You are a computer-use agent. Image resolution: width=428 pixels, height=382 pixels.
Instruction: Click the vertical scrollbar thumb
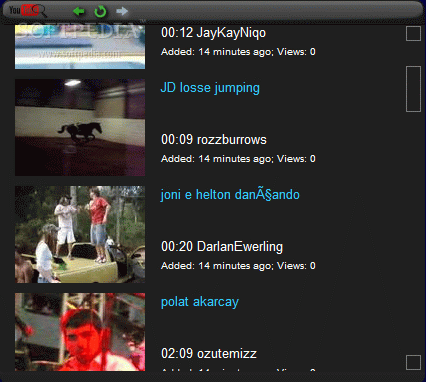pyautogui.click(x=413, y=89)
